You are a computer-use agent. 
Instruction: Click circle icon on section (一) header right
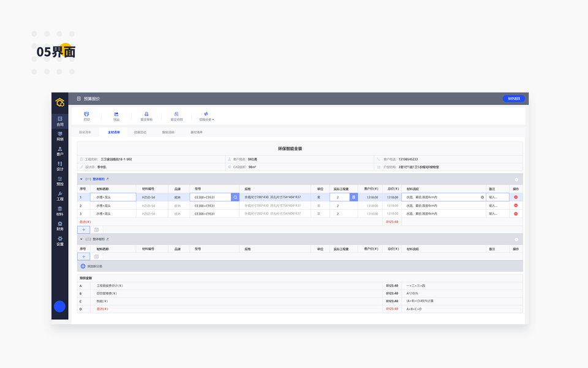point(516,180)
